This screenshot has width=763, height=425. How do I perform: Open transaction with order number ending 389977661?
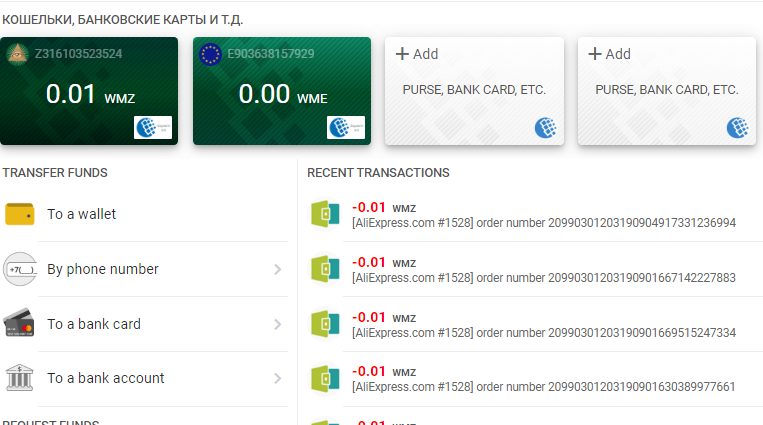point(534,379)
